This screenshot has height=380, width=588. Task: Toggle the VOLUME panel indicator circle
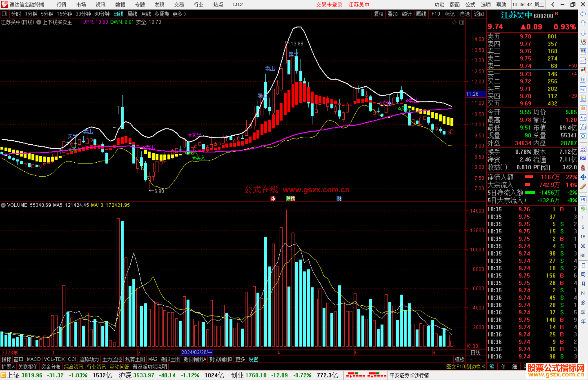pyautogui.click(x=3, y=205)
